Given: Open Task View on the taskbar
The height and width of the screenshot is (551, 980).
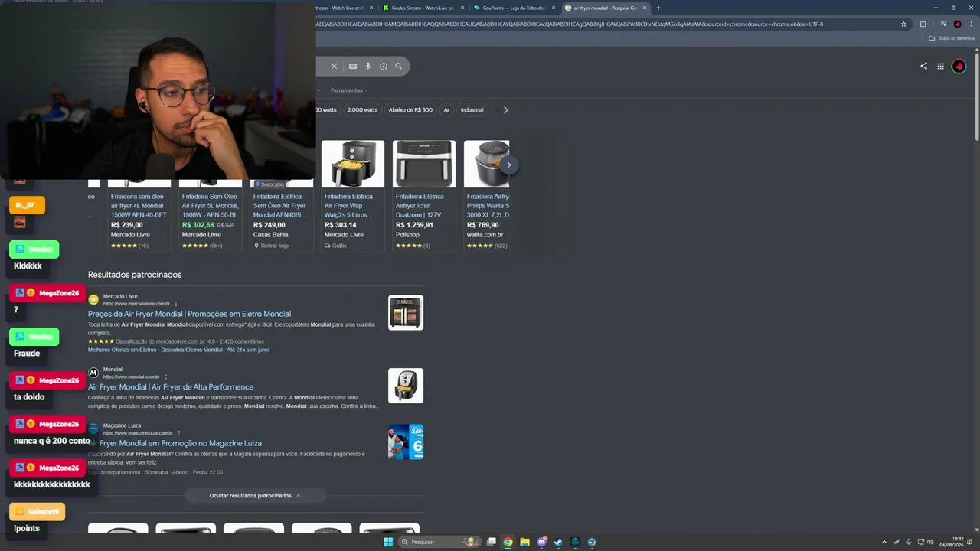Looking at the screenshot, I should 491,542.
